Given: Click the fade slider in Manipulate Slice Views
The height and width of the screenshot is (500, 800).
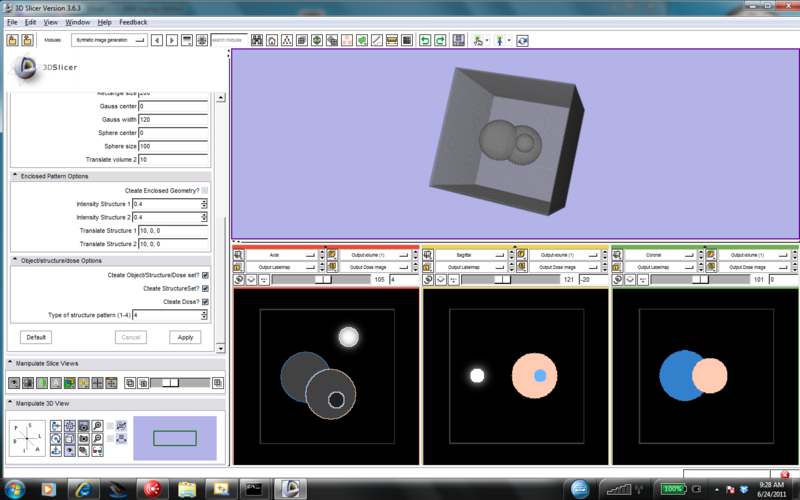Looking at the screenshot, I should tap(180, 383).
